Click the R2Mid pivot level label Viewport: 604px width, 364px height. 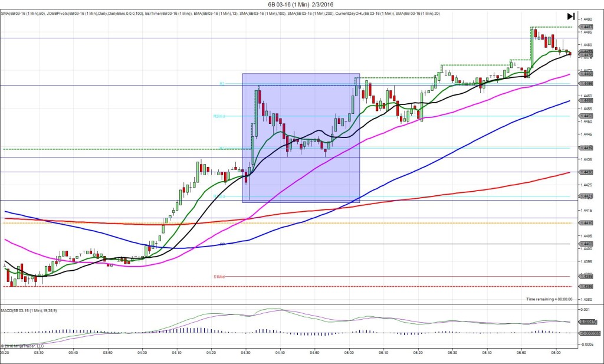[x=219, y=116]
